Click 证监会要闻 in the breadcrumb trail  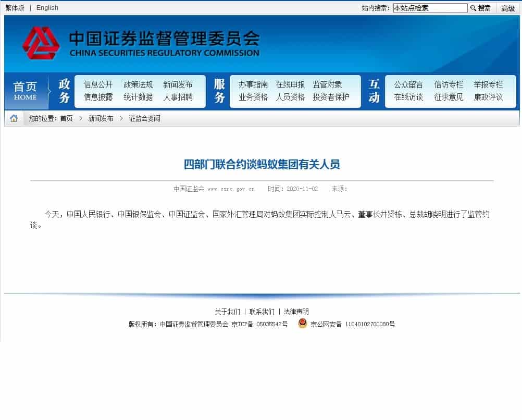144,119
